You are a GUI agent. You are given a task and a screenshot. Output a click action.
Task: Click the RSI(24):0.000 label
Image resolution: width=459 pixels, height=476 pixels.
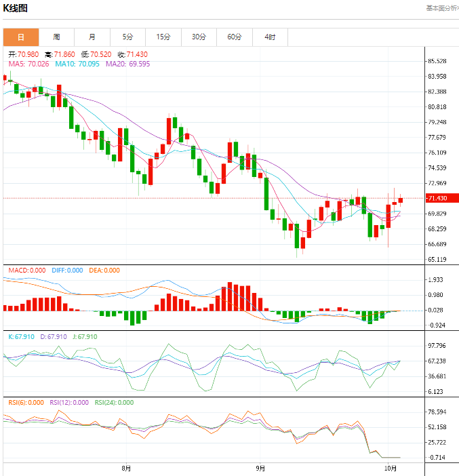(x=114, y=403)
